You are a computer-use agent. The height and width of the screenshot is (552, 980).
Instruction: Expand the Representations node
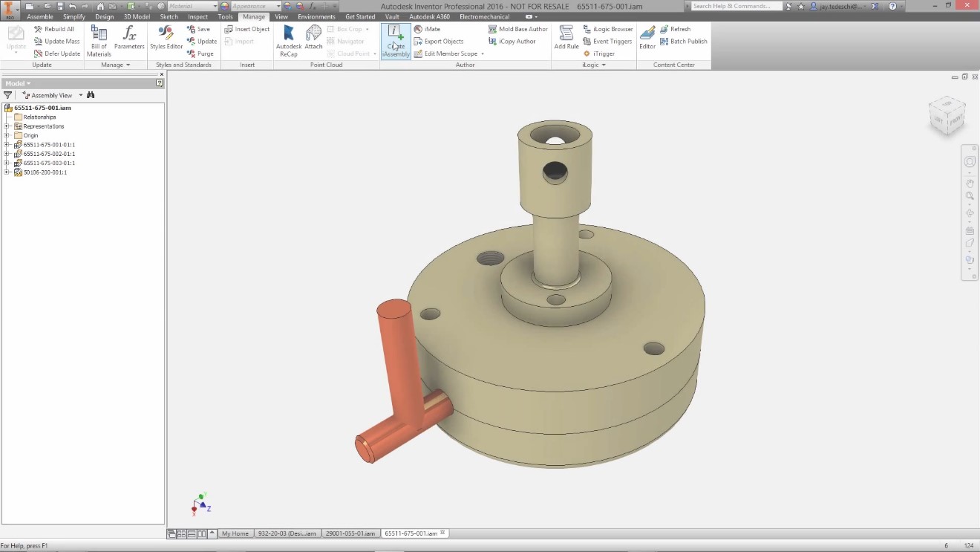pyautogui.click(x=7, y=126)
